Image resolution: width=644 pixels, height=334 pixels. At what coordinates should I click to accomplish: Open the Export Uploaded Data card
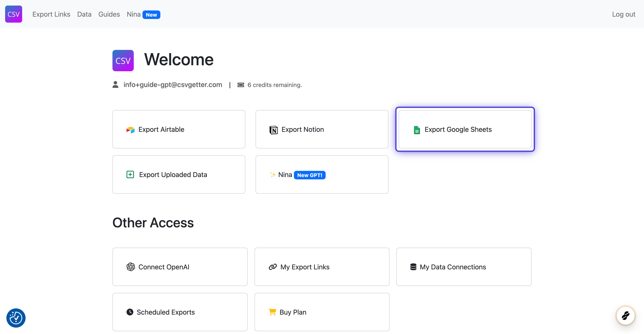(179, 174)
